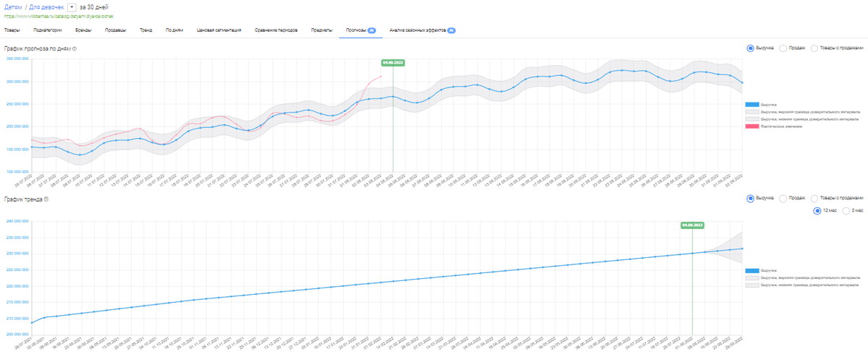Click the График тренда heading
The height and width of the screenshot is (354, 868).
[x=23, y=199]
